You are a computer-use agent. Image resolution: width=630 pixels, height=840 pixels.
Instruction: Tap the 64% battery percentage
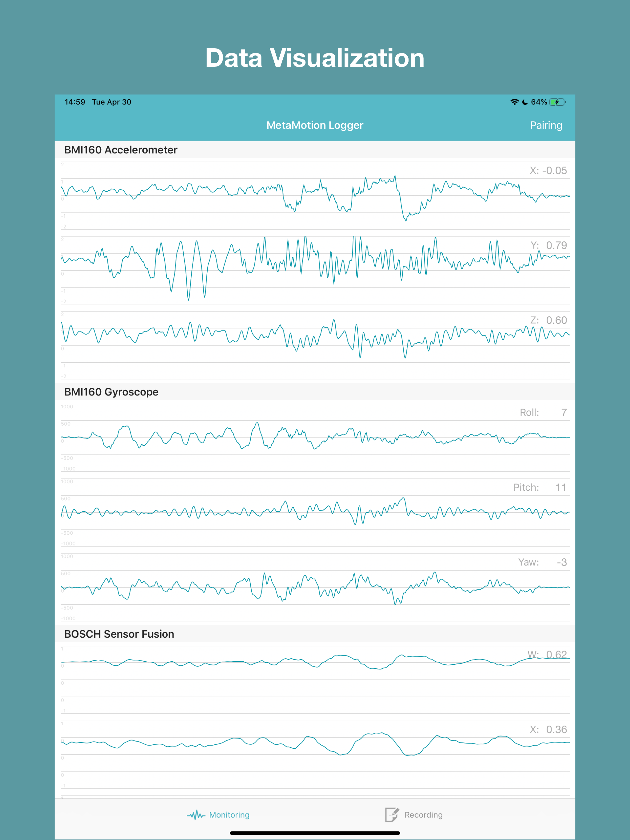pos(539,102)
